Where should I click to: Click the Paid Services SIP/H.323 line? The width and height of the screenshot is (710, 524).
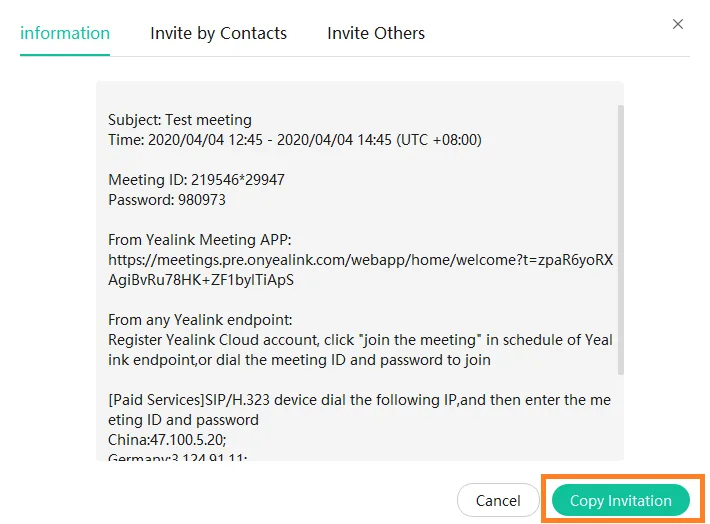click(x=360, y=400)
